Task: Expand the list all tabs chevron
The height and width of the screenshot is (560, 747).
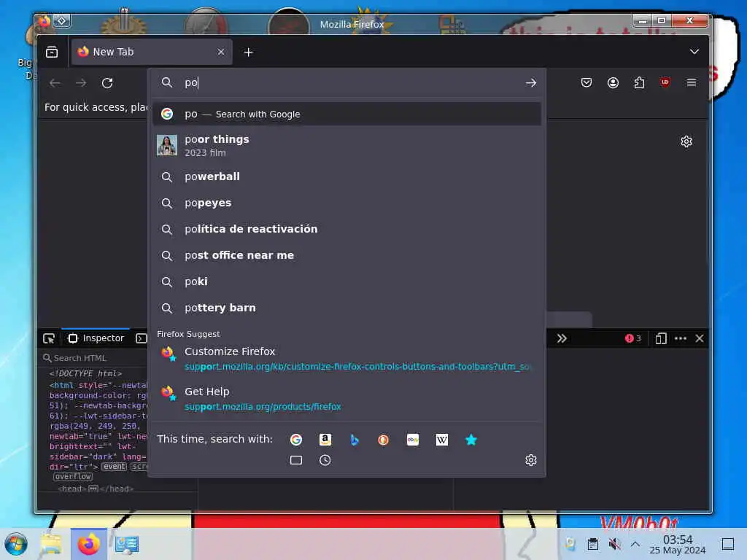Action: (694, 52)
